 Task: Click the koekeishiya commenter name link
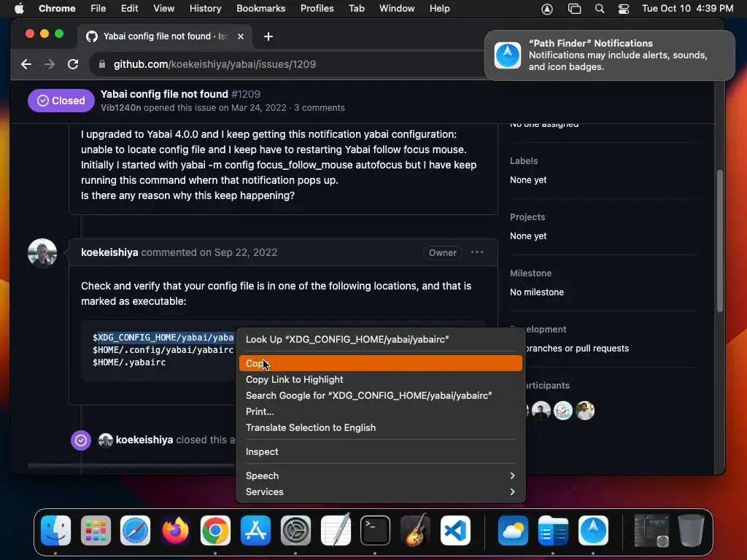coord(109,252)
